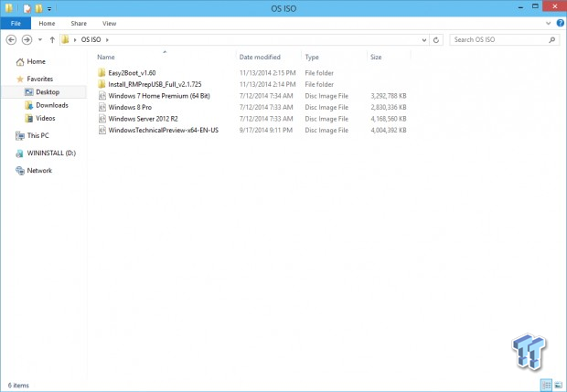Select This PC in the navigation pane
Viewport: 567px width, 392px height.
38,135
